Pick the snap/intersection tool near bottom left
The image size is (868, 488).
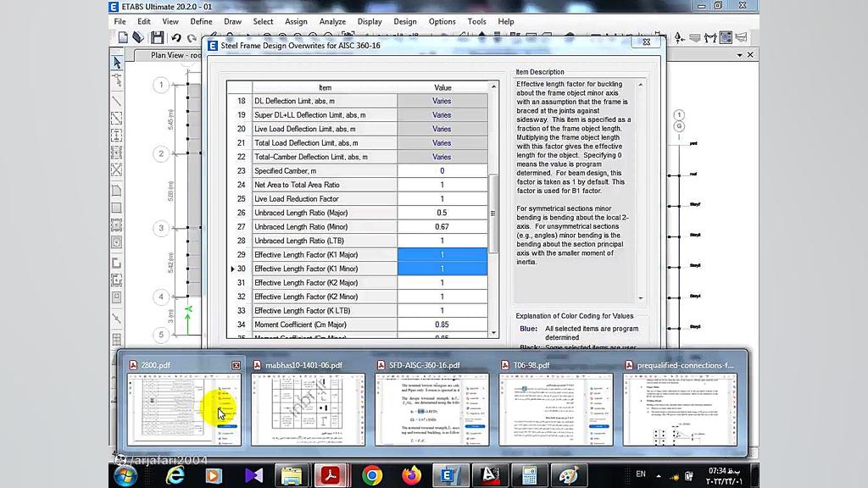point(117,319)
